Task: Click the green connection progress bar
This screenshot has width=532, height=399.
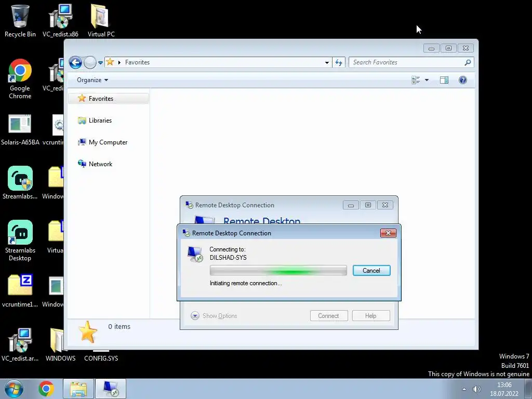Action: click(x=278, y=270)
